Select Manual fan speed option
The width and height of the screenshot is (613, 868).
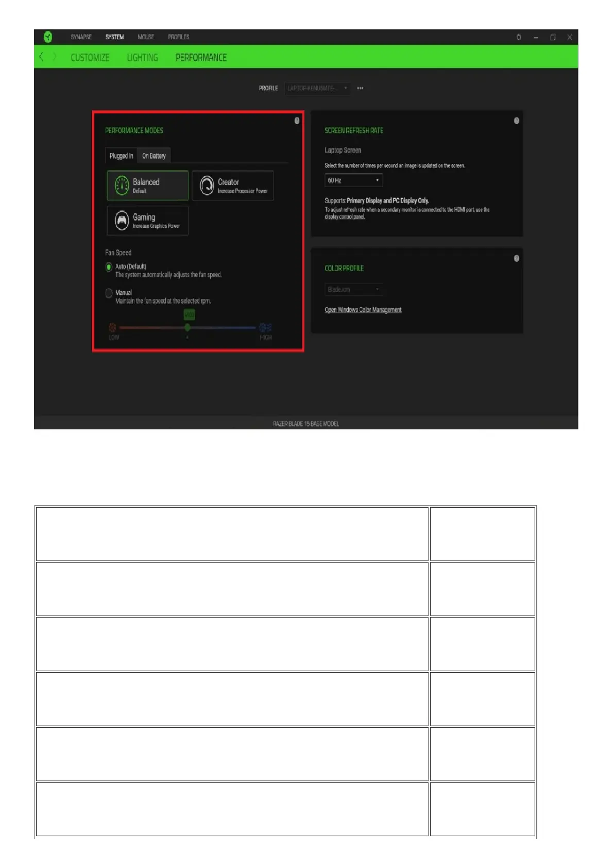click(109, 293)
